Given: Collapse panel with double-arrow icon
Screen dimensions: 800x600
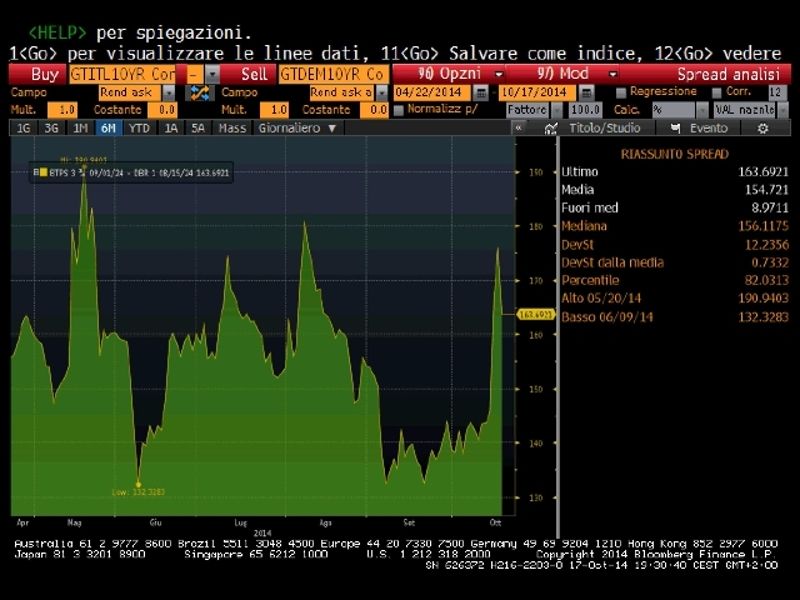Looking at the screenshot, I should [518, 128].
